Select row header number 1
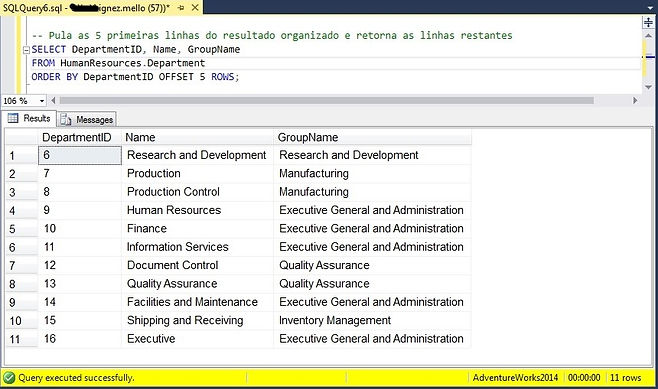The width and height of the screenshot is (658, 389). [x=22, y=156]
